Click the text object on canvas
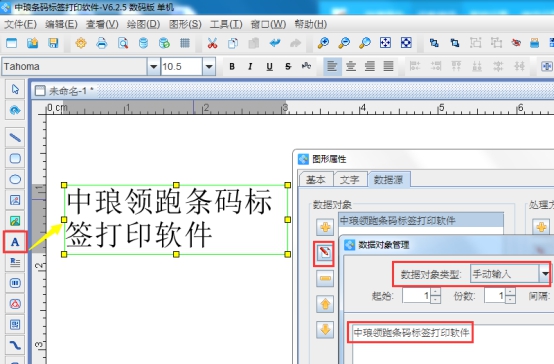Screen dimensions: 554x364 176,219
